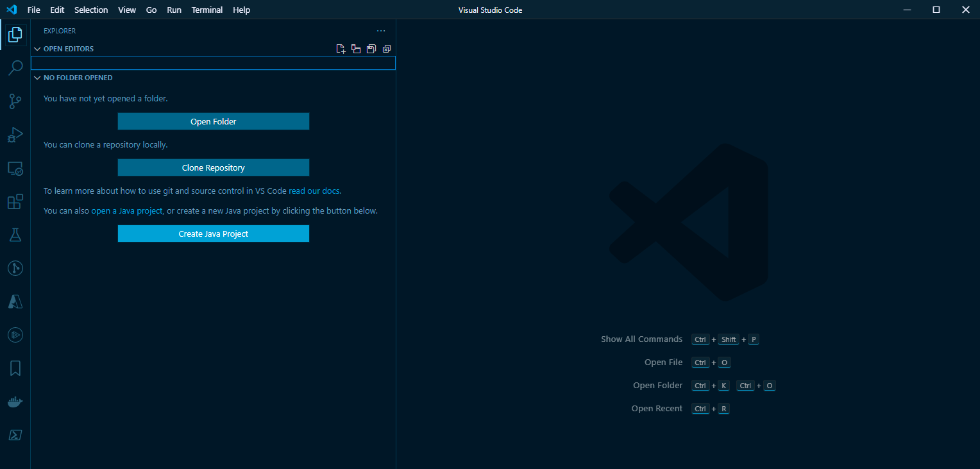Viewport: 980px width, 469px height.
Task: Open the Run and Debug view
Action: (x=15, y=135)
